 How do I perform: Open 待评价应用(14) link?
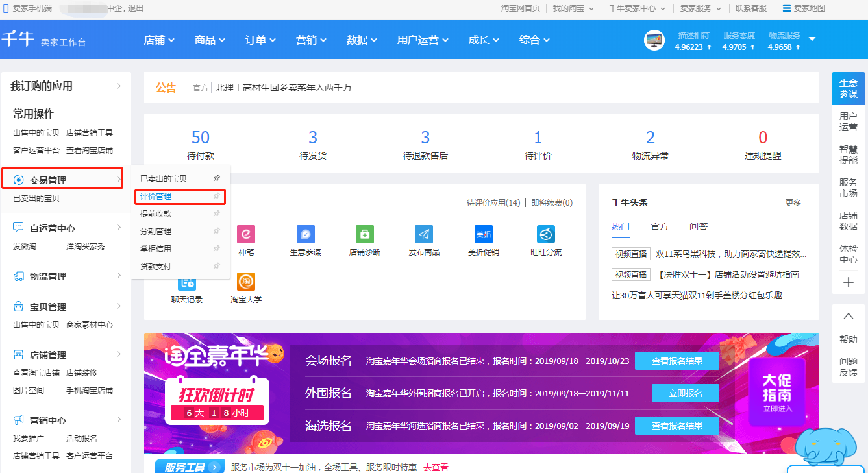(x=493, y=203)
